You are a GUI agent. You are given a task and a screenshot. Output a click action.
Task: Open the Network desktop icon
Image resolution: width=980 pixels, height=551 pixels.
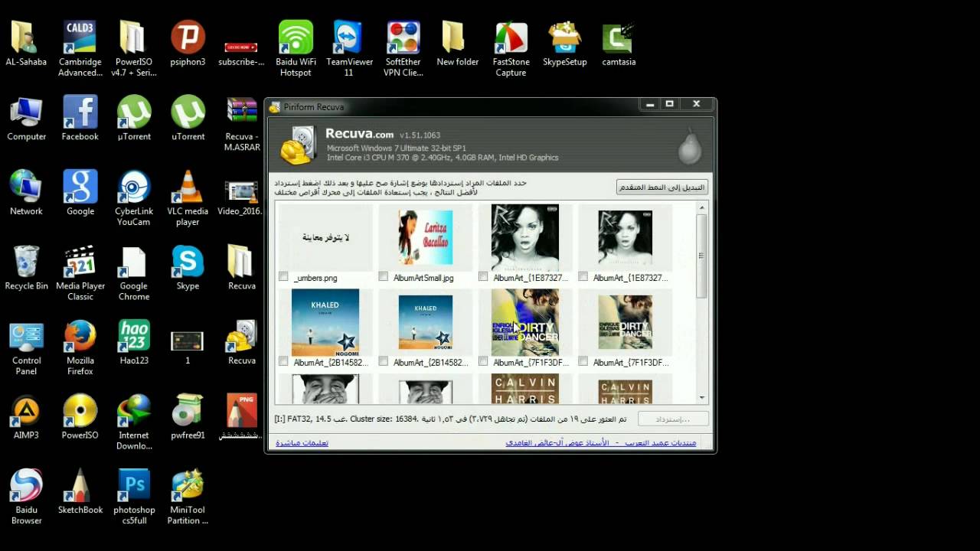(26, 194)
